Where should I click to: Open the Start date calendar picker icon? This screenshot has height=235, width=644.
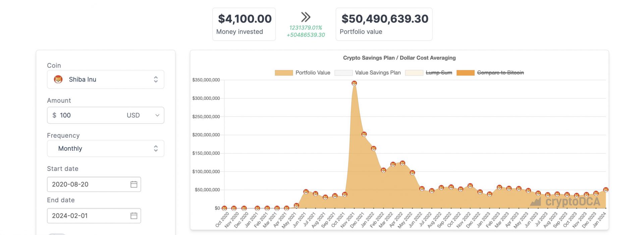(x=134, y=184)
